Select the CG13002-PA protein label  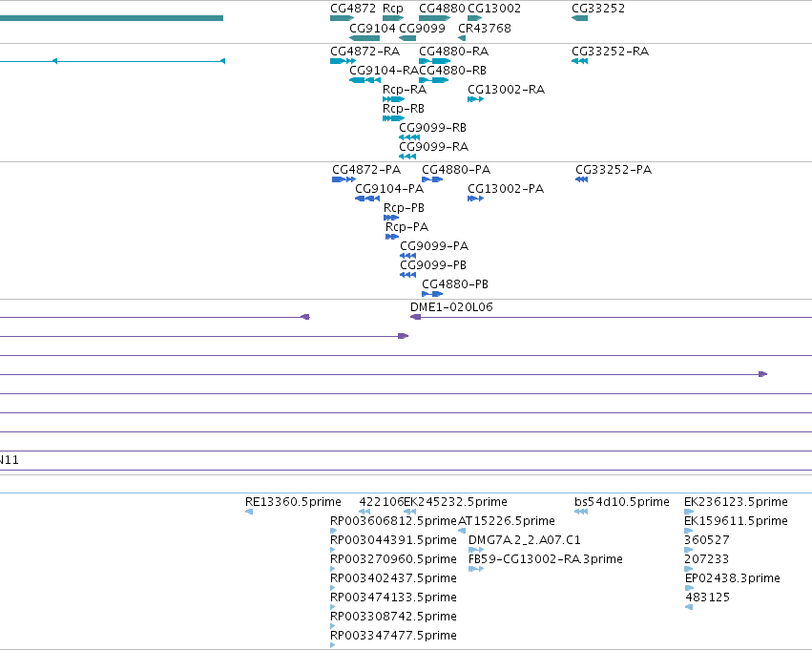pos(506,189)
